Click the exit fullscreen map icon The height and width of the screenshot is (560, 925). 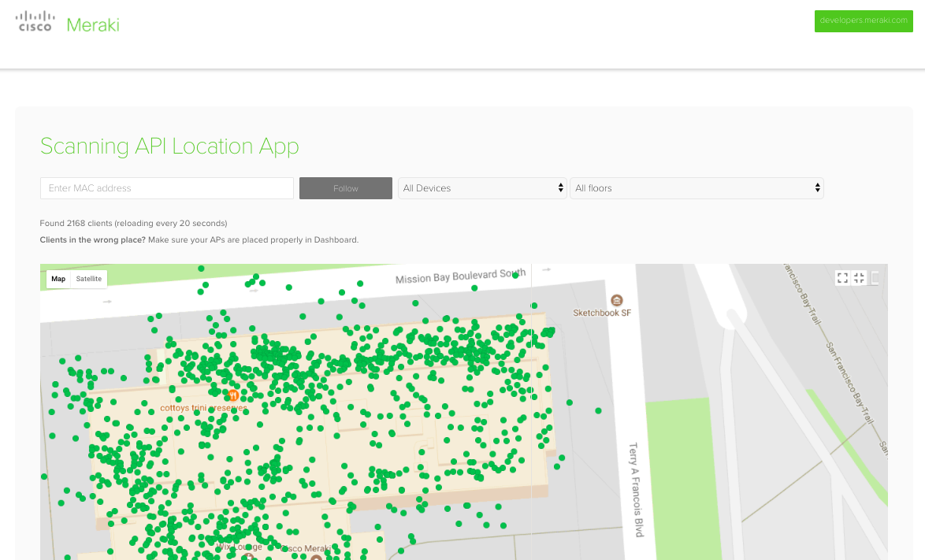tap(859, 277)
